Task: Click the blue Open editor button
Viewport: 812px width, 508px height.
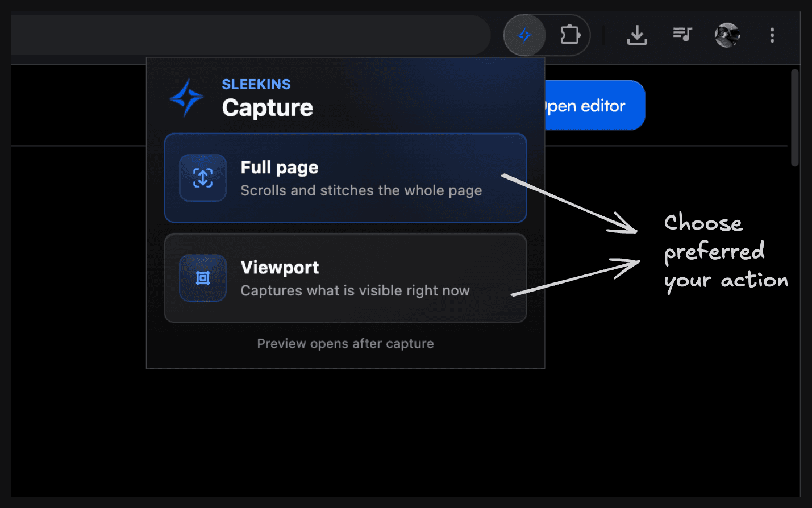Action: (594, 106)
